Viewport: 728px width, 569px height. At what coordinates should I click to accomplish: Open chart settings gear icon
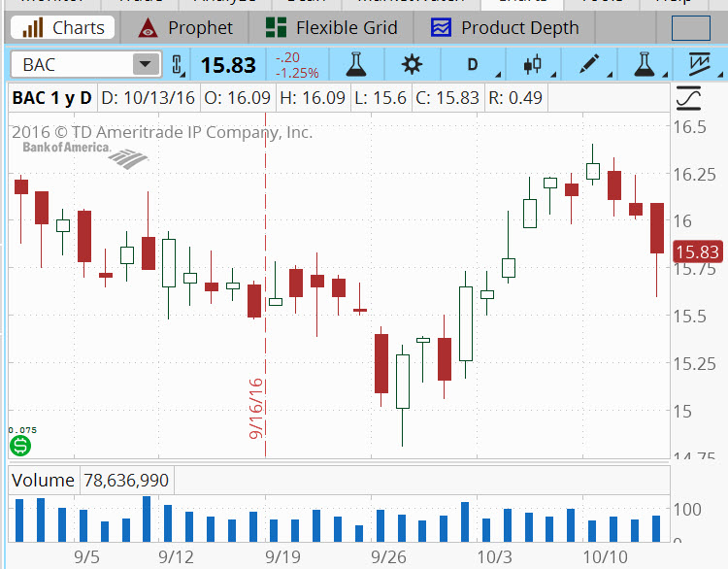(x=412, y=64)
